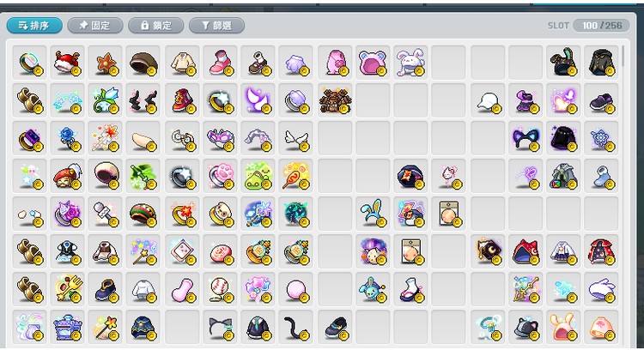Image resolution: width=644 pixels, height=350 pixels.
Task: Select the empty slot after bunny hat
Action: coord(448,63)
